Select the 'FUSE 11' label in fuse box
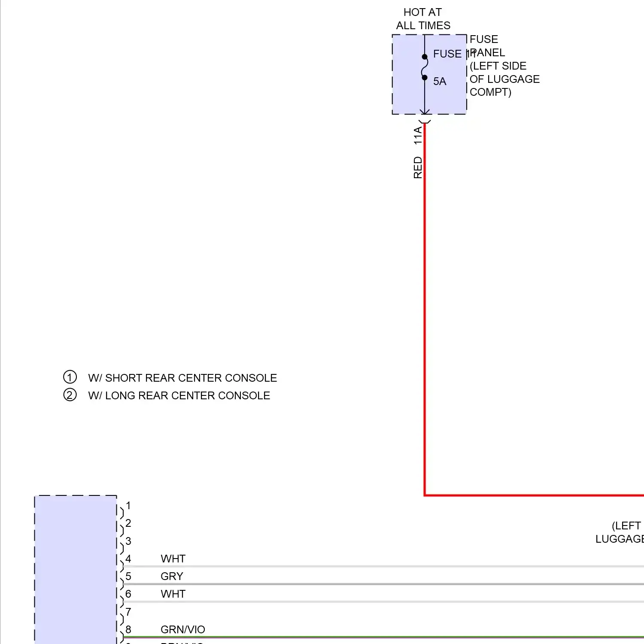 [x=454, y=54]
